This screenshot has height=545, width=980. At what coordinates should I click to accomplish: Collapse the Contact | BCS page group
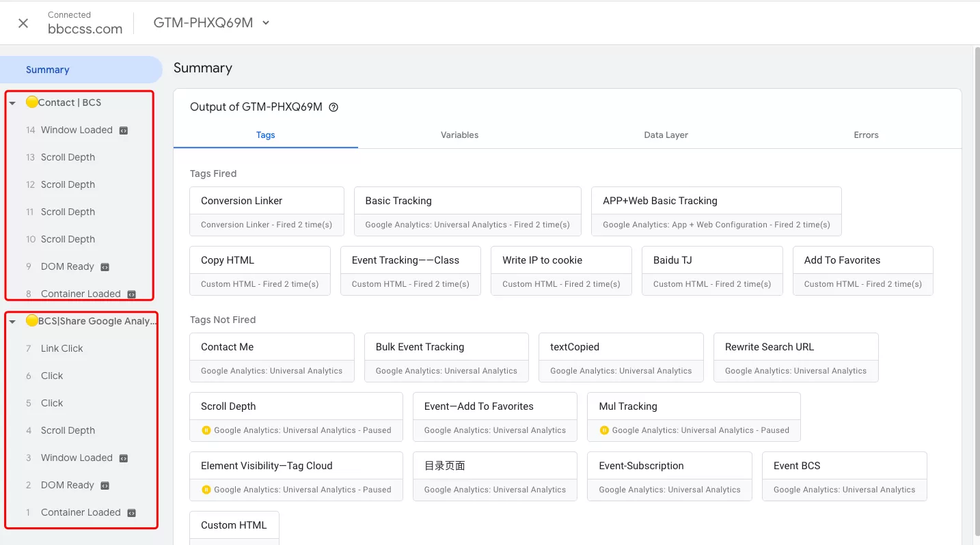click(x=12, y=103)
